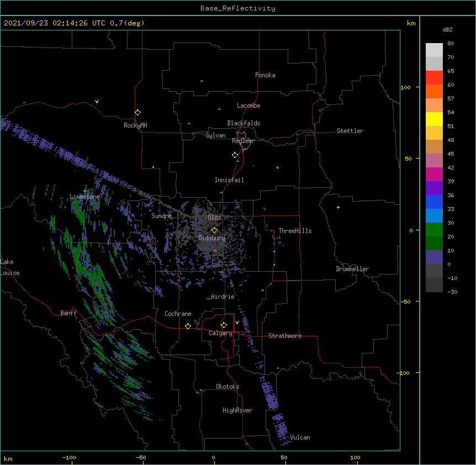476x465 pixels.
Task: Click the Ponoka city label
Action: click(265, 75)
